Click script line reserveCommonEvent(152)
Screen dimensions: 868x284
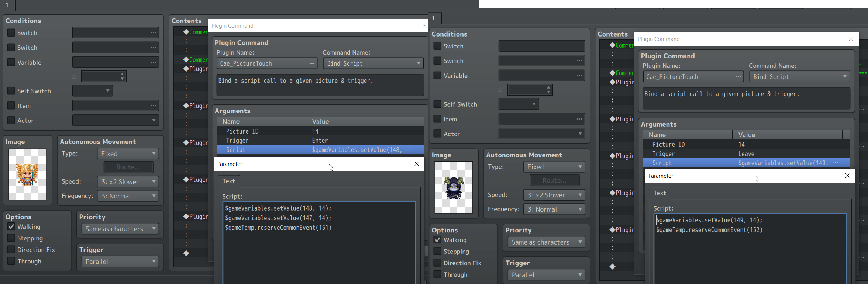click(709, 230)
